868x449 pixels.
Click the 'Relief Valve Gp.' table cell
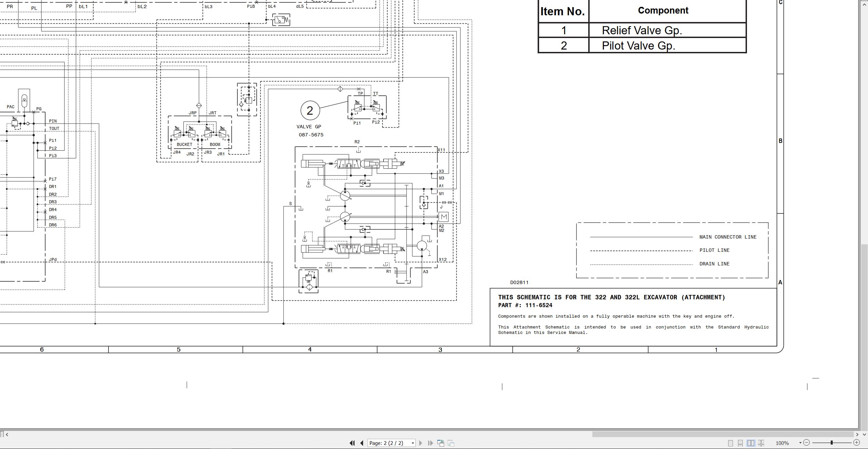(667, 30)
